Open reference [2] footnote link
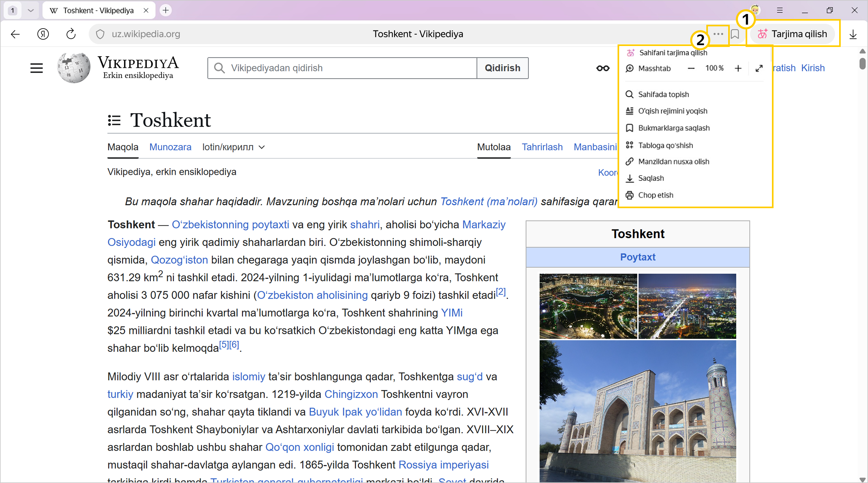The image size is (868, 483). pyautogui.click(x=501, y=292)
